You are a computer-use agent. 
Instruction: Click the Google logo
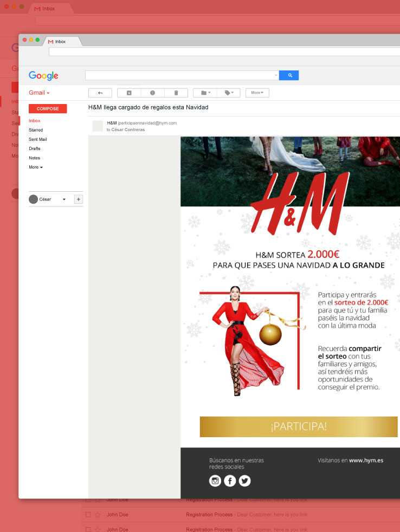tap(43, 75)
